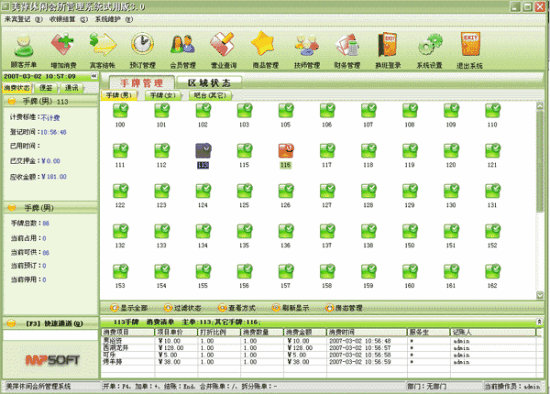Open 技师管理 toolbar icon
This screenshot has width=550, height=394.
pyautogui.click(x=307, y=50)
